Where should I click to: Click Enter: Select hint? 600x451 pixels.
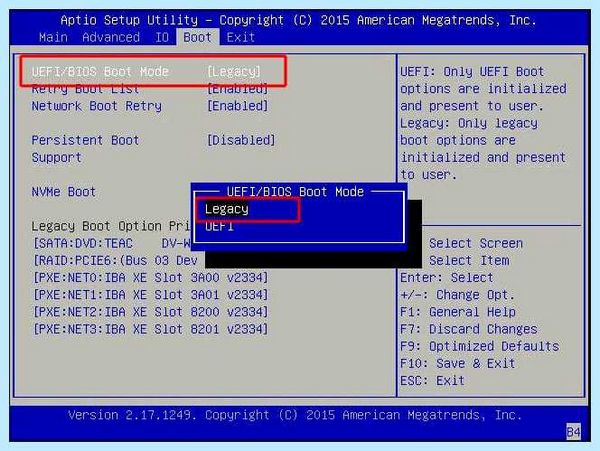pyautogui.click(x=447, y=278)
